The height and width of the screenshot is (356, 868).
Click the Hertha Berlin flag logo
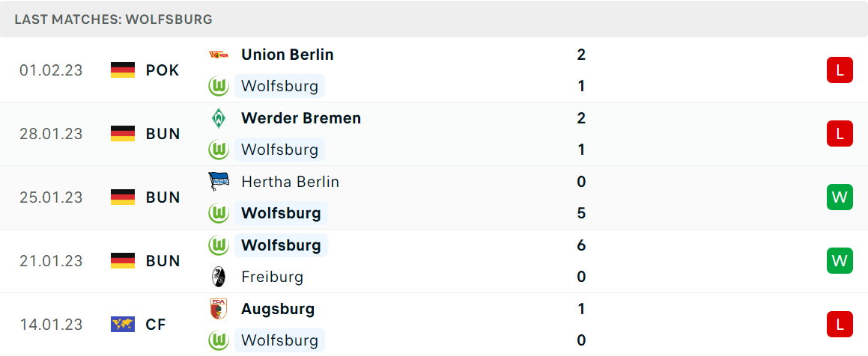coord(219,181)
